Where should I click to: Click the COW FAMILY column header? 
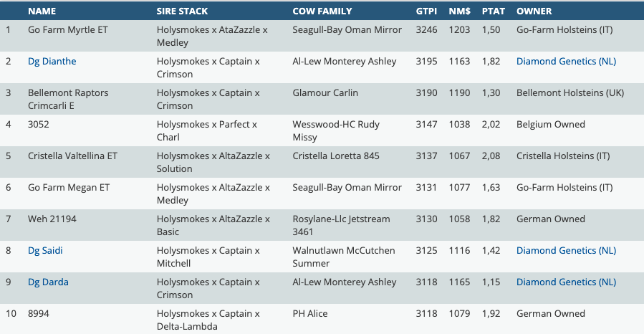pyautogui.click(x=322, y=11)
